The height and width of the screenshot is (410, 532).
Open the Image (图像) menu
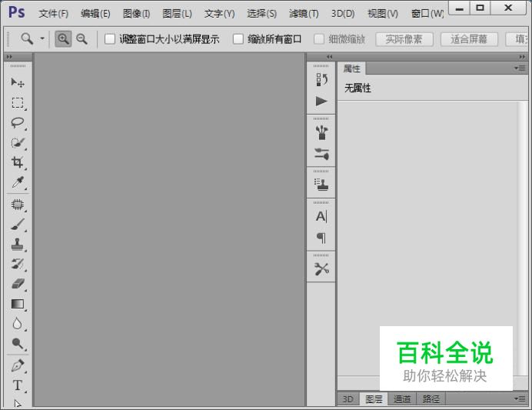(136, 14)
